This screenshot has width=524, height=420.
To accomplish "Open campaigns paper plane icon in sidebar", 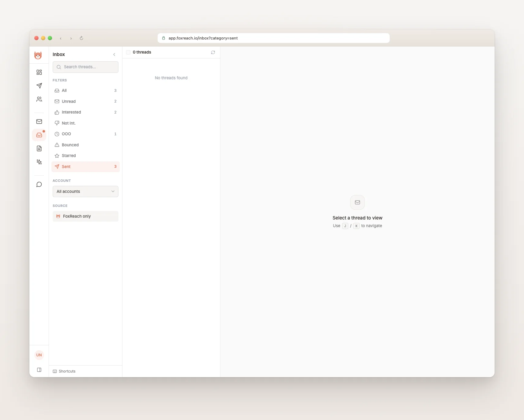I will point(39,86).
